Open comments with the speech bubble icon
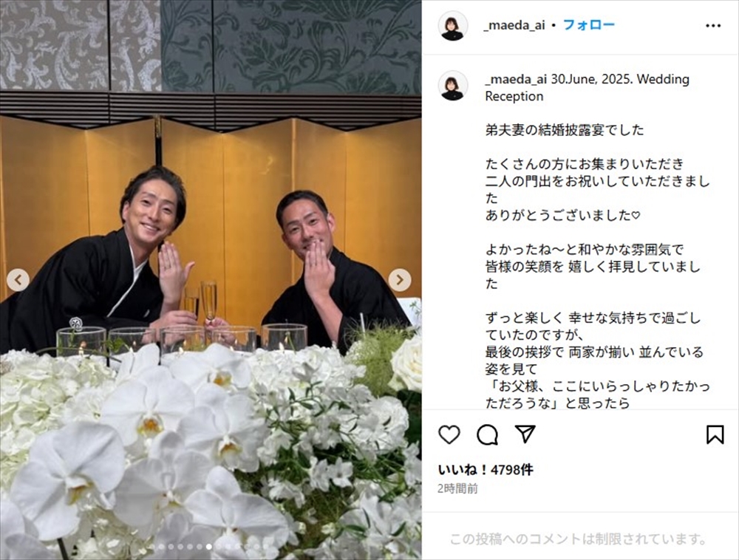This screenshot has width=739, height=560. 487,434
